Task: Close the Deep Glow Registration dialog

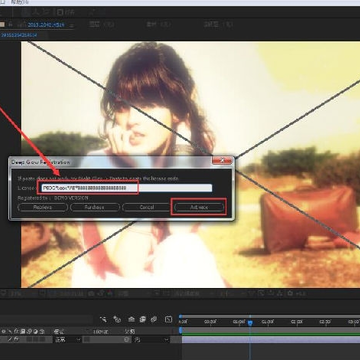Action: 222,161
